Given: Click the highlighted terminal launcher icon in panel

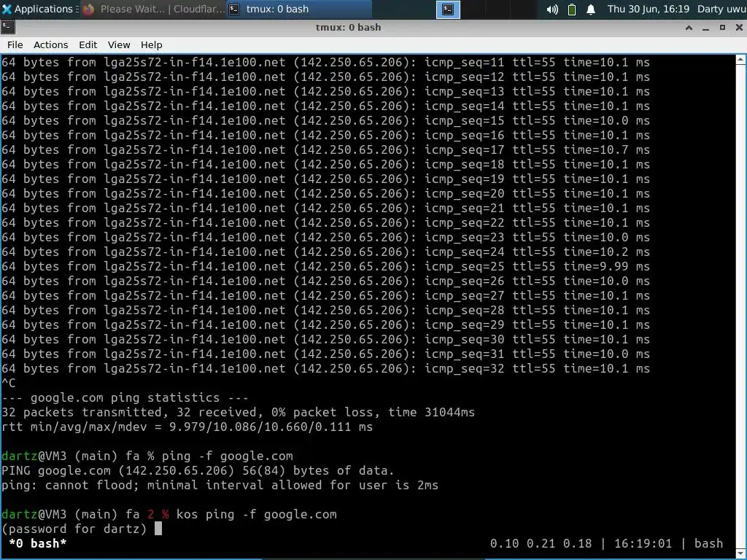Looking at the screenshot, I should [448, 9].
